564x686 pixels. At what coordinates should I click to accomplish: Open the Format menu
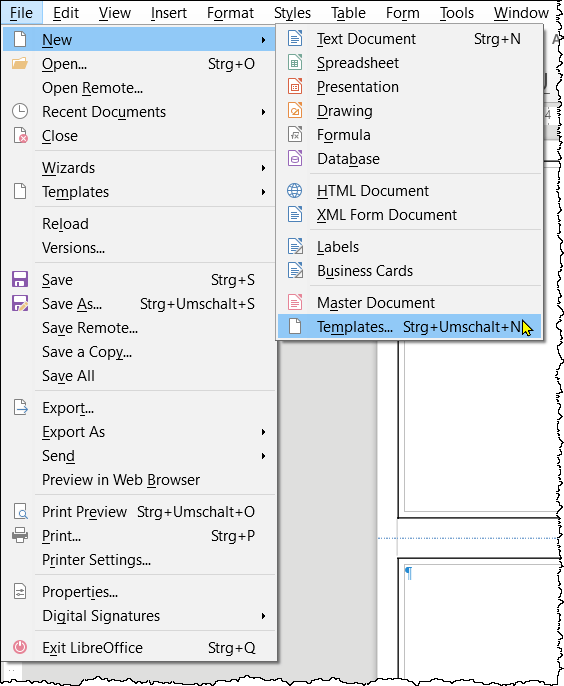click(x=230, y=13)
